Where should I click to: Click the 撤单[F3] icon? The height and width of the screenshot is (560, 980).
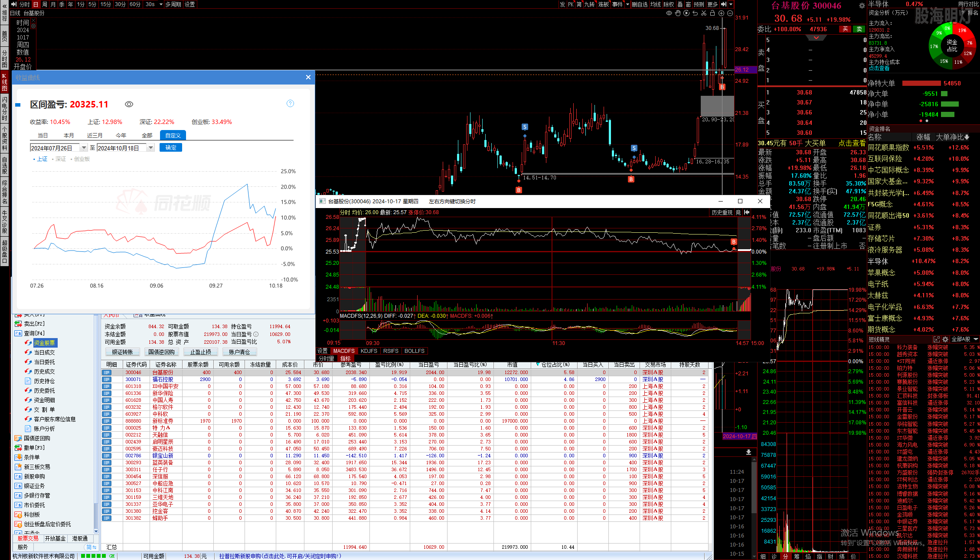click(x=18, y=448)
